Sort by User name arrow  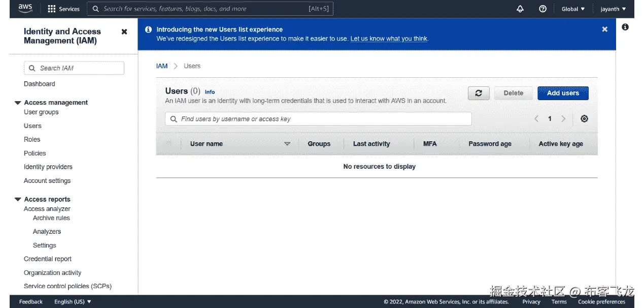pos(287,144)
